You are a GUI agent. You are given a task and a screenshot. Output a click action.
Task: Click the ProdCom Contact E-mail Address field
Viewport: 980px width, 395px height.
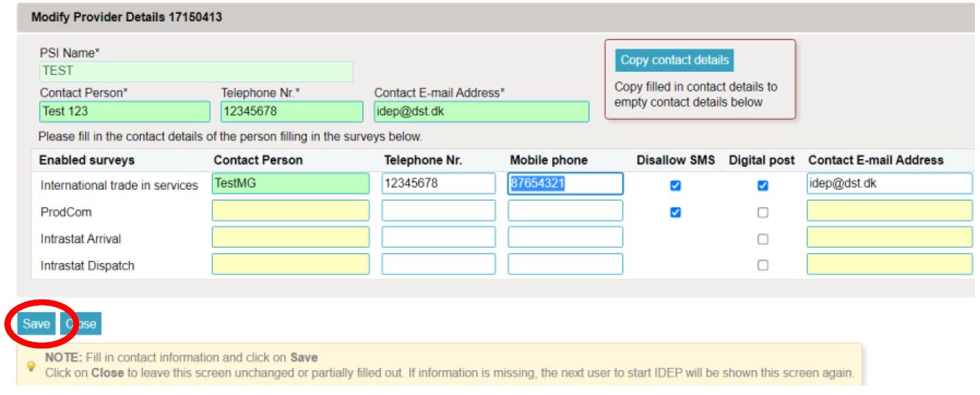pyautogui.click(x=889, y=211)
